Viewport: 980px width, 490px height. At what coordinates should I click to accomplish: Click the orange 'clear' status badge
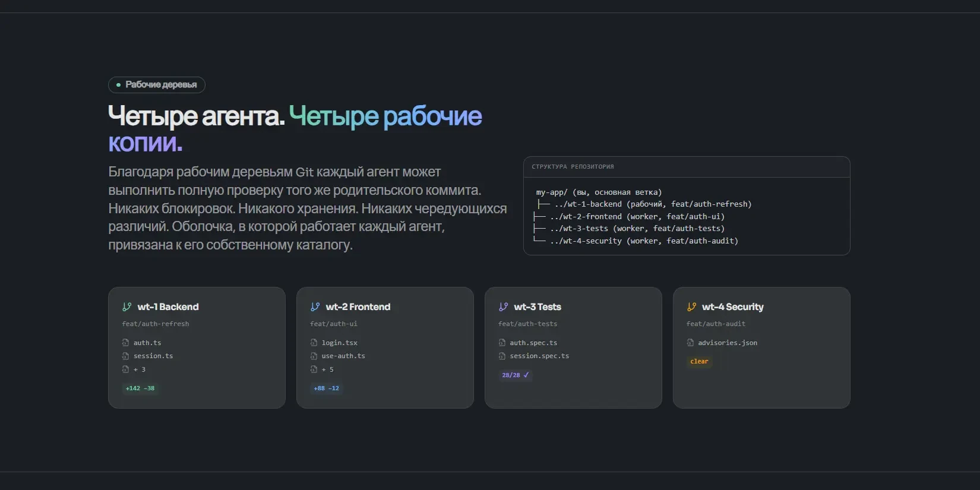(699, 361)
